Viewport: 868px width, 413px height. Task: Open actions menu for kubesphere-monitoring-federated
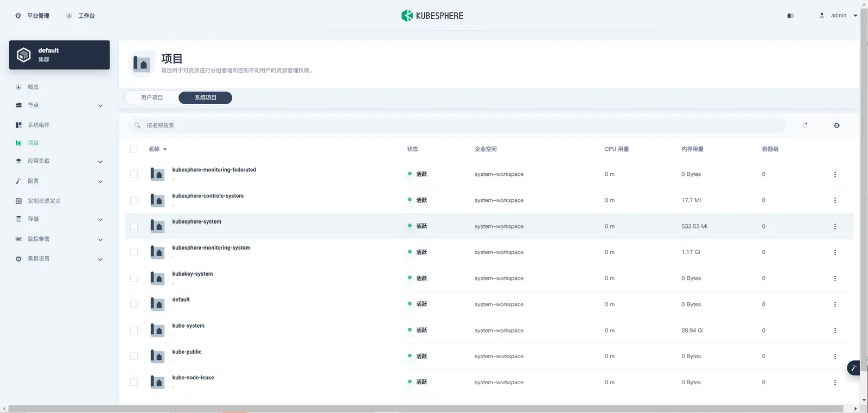click(x=835, y=174)
